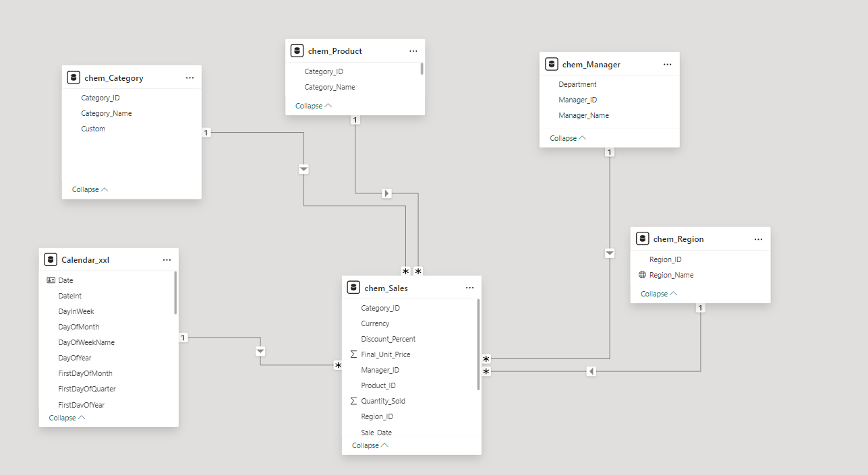Select Manager_ID field in chem_Sales
The height and width of the screenshot is (475, 868).
click(380, 370)
